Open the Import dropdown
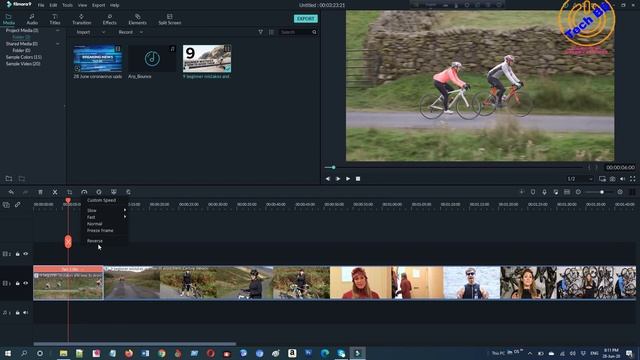This screenshot has width=640, height=360. [91, 32]
